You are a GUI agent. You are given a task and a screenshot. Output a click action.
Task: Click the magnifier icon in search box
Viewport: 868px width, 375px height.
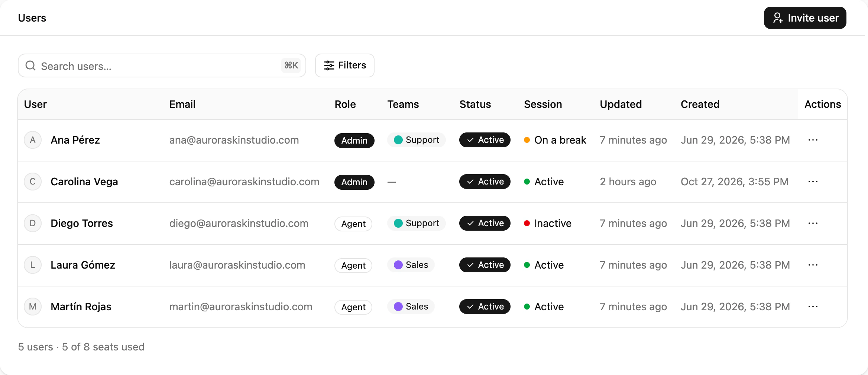(30, 66)
